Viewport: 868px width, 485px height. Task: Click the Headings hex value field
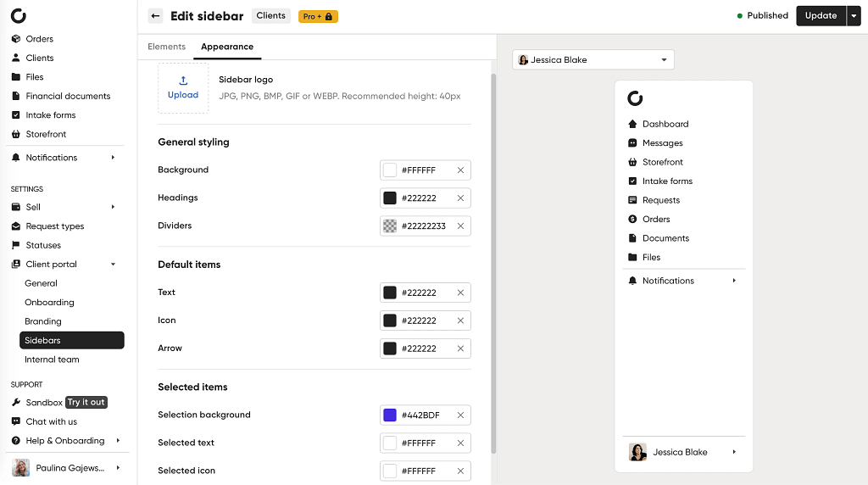pyautogui.click(x=426, y=198)
